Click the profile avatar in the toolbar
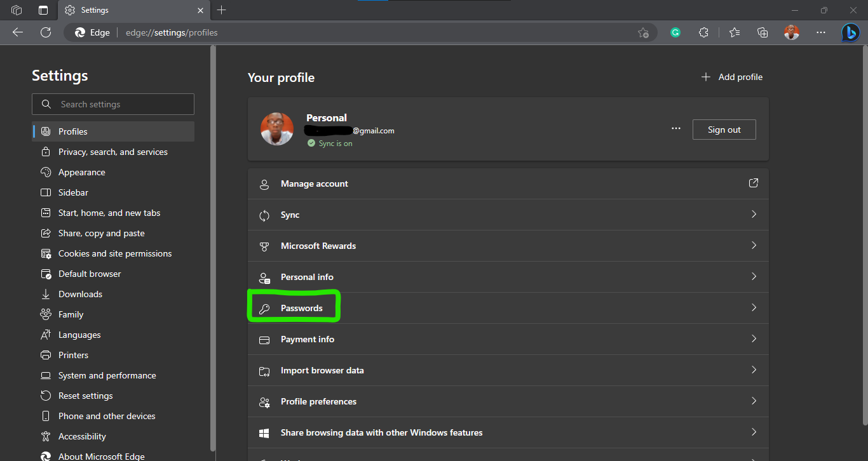868x461 pixels. [791, 32]
